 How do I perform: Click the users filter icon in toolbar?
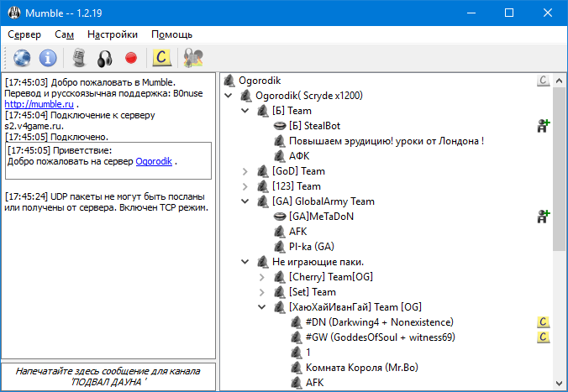pyautogui.click(x=192, y=58)
